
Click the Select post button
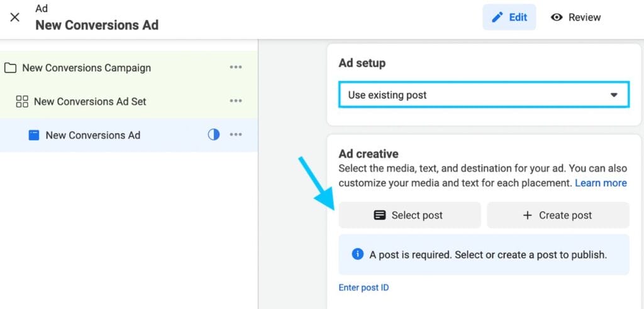click(x=409, y=215)
